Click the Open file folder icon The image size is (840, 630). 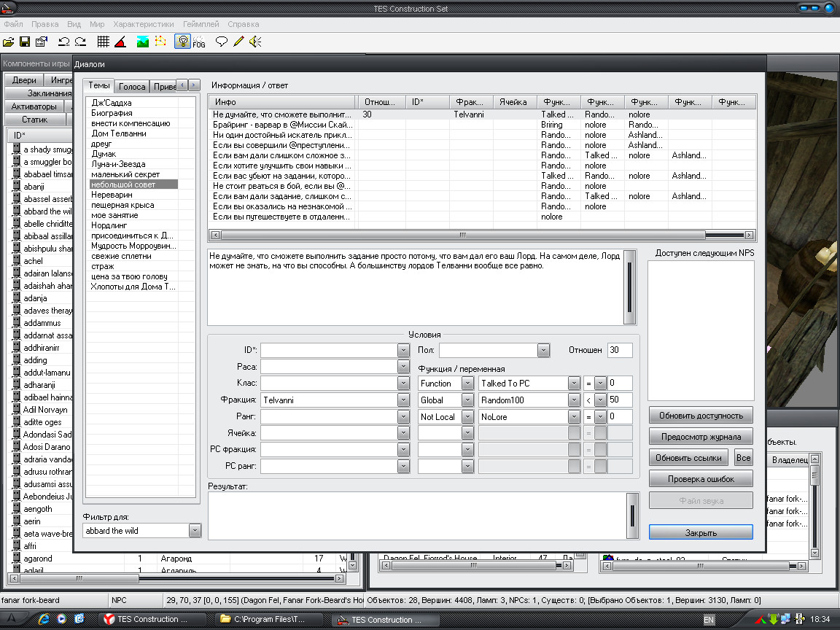pos(9,42)
